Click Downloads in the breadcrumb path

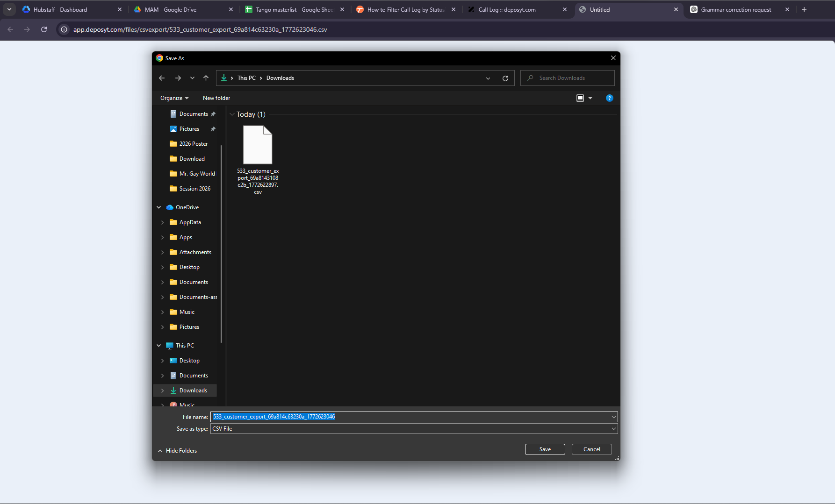coord(280,78)
